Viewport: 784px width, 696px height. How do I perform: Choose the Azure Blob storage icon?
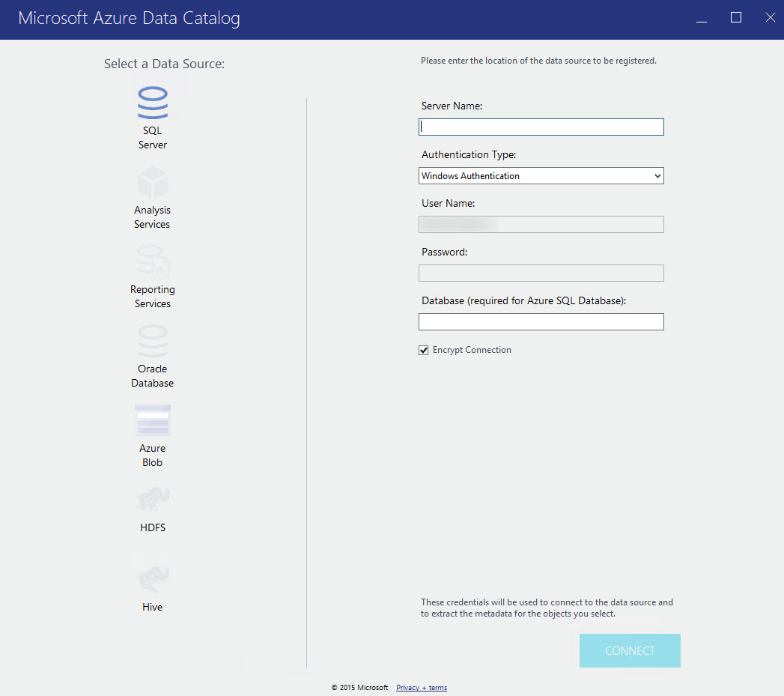153,420
